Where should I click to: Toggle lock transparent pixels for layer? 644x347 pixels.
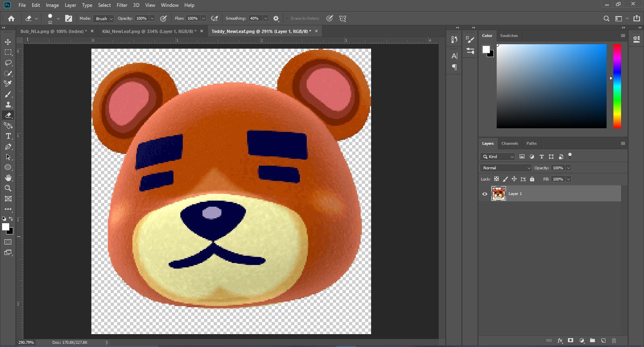(496, 179)
